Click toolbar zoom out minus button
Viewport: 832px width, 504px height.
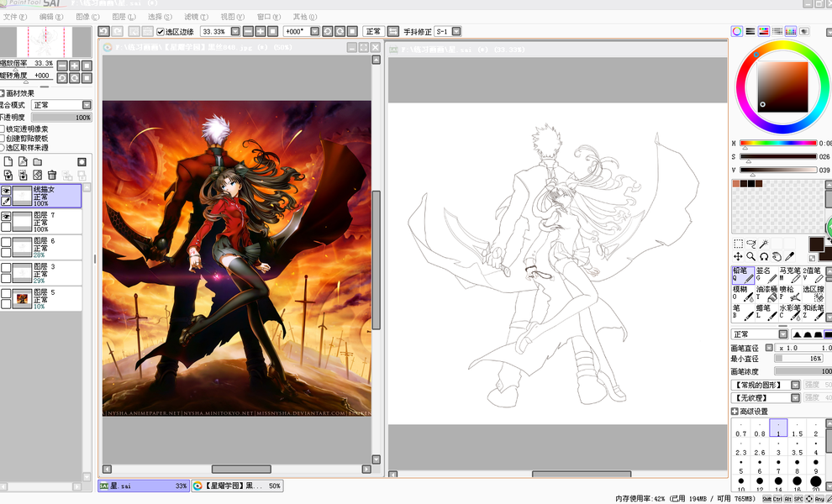tap(248, 32)
